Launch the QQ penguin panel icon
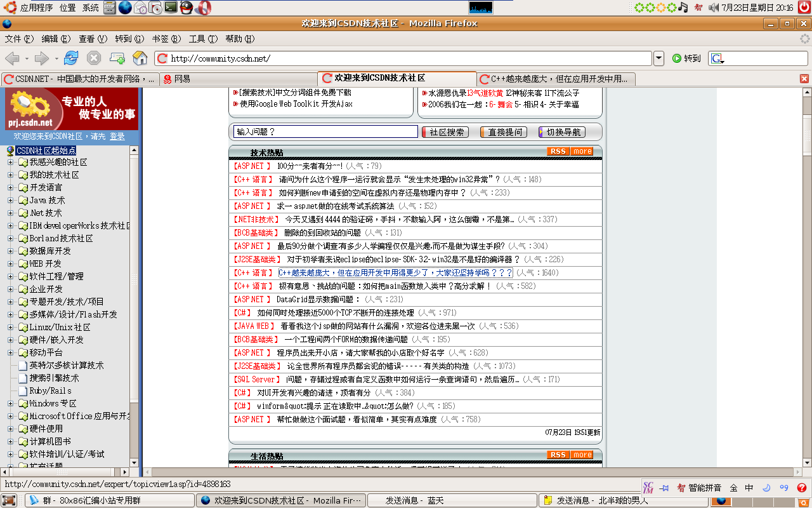This screenshot has width=812, height=508. coord(187,8)
